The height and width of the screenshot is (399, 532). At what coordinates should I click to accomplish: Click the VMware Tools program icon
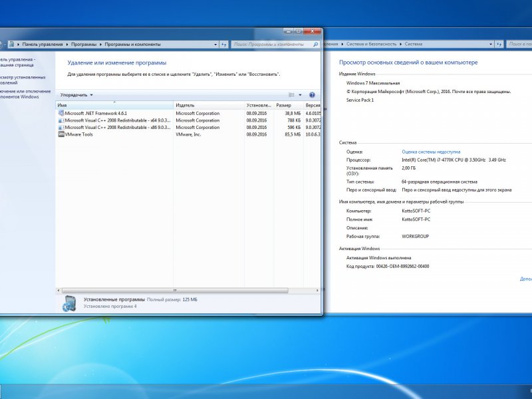[61, 134]
